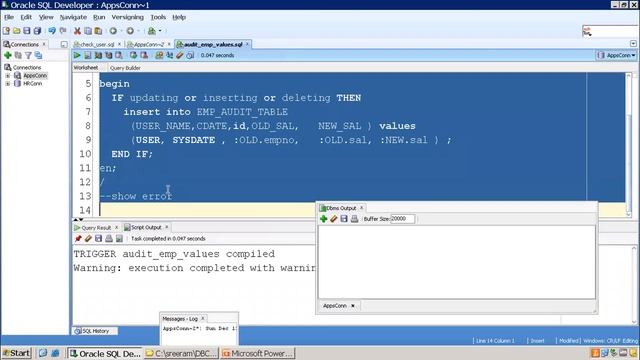The width and height of the screenshot is (640, 360).
Task: Open the AppsConn connection dropdown
Action: coord(617,55)
